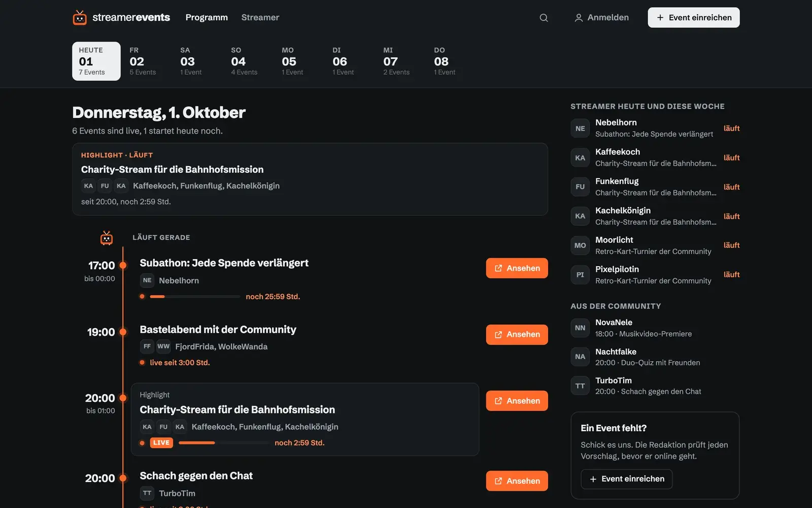Select the SA 03 day tab
Screen dimensions: 812x508
pos(198,61)
